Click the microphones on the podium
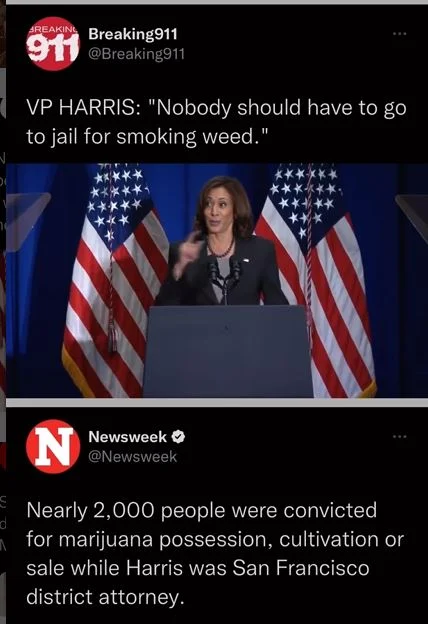 click(x=224, y=279)
